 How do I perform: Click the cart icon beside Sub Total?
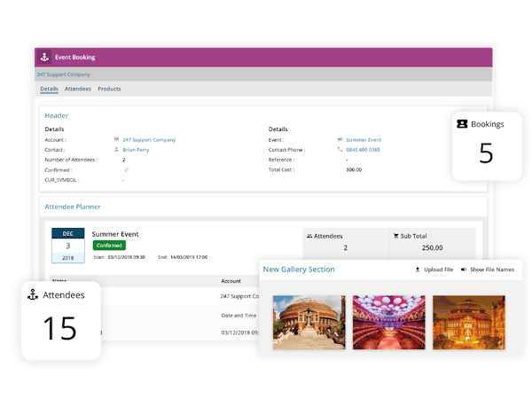(396, 236)
